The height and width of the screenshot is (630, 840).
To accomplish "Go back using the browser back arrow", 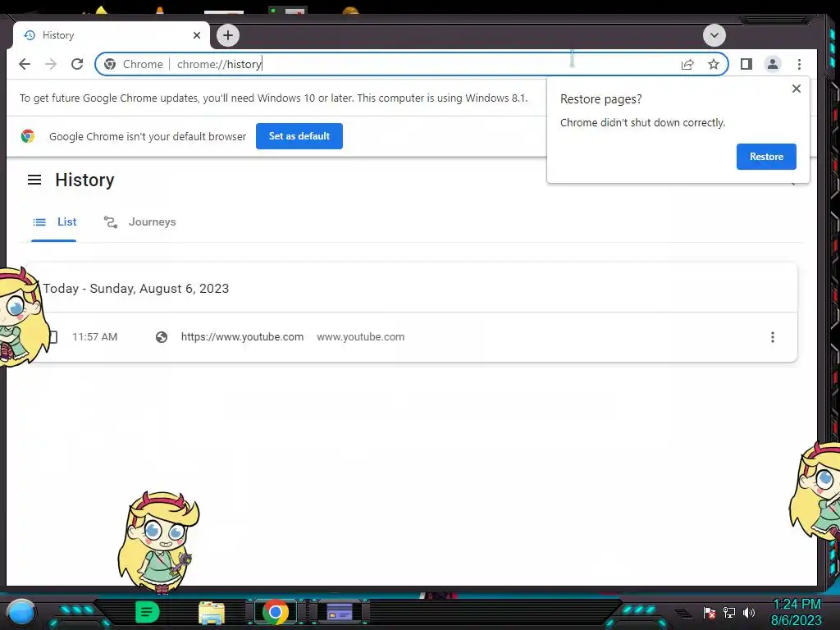I will tap(25, 64).
